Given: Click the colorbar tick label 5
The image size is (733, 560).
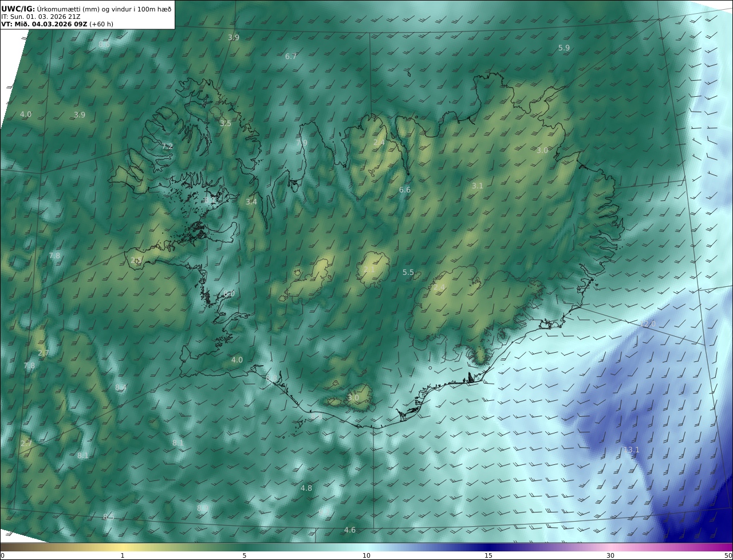Looking at the screenshot, I should pyautogui.click(x=245, y=555).
